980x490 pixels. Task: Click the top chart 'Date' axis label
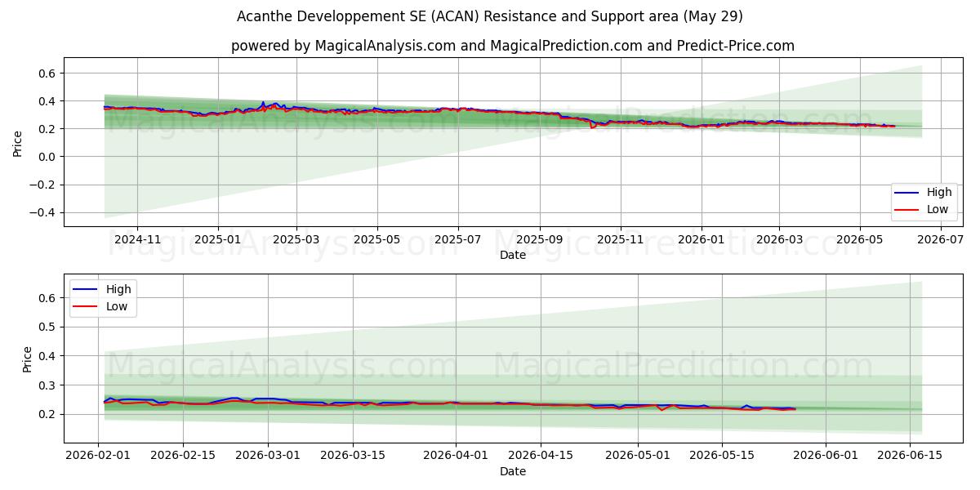(x=513, y=256)
